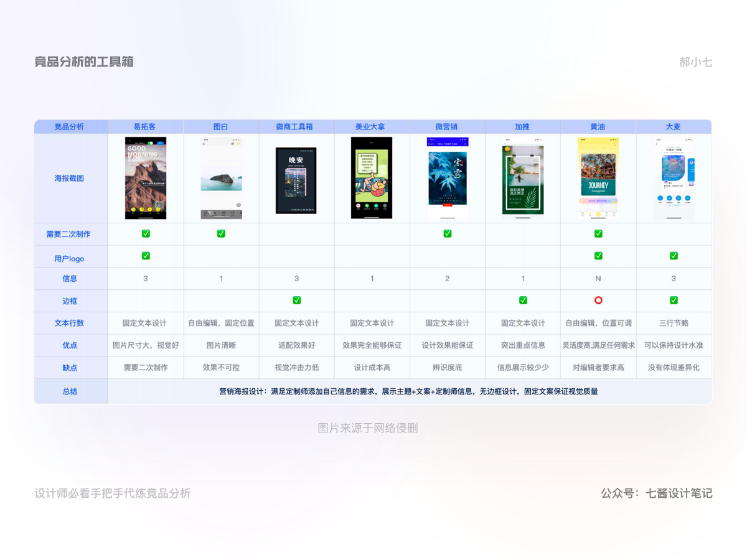Click the cell 可以保持设计水准
747x560 pixels.
tap(674, 345)
